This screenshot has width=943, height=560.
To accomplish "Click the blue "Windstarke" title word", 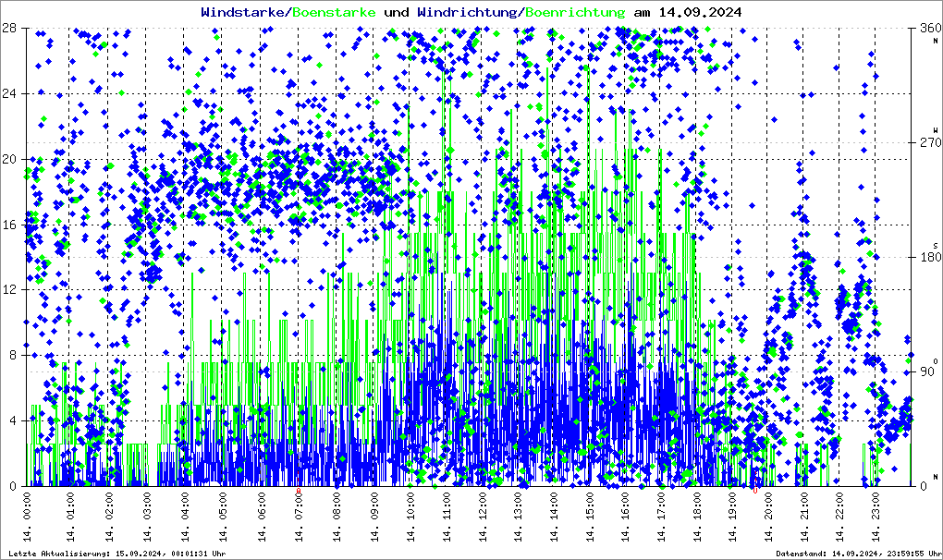I will [245, 12].
